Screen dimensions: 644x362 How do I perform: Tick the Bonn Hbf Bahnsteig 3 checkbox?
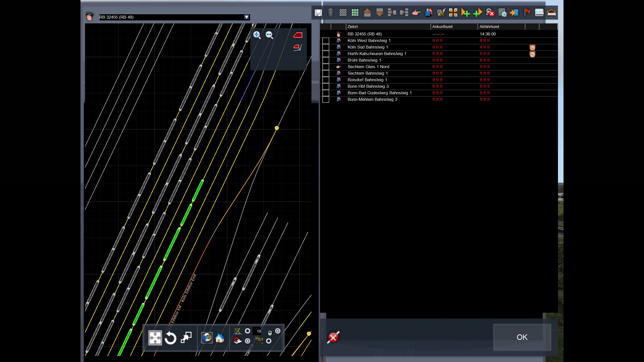(x=326, y=86)
